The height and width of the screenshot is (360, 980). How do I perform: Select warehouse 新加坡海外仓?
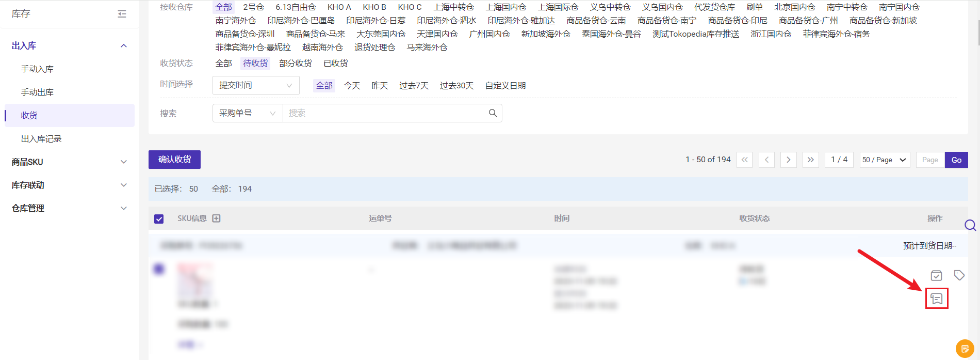click(546, 34)
